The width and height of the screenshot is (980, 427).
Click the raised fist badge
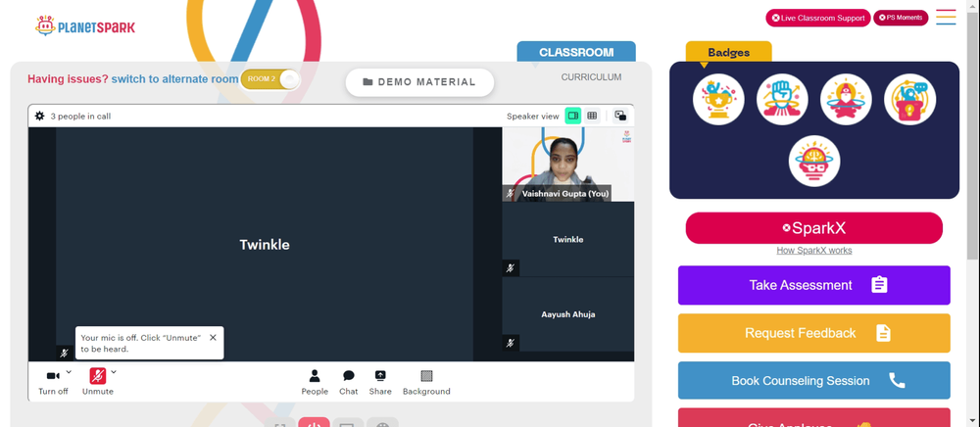click(782, 99)
